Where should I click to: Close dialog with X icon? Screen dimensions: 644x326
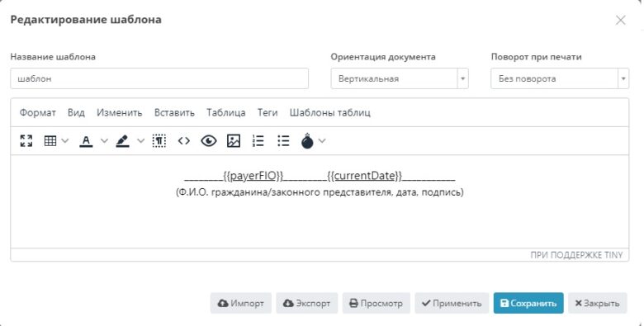pyautogui.click(x=621, y=20)
